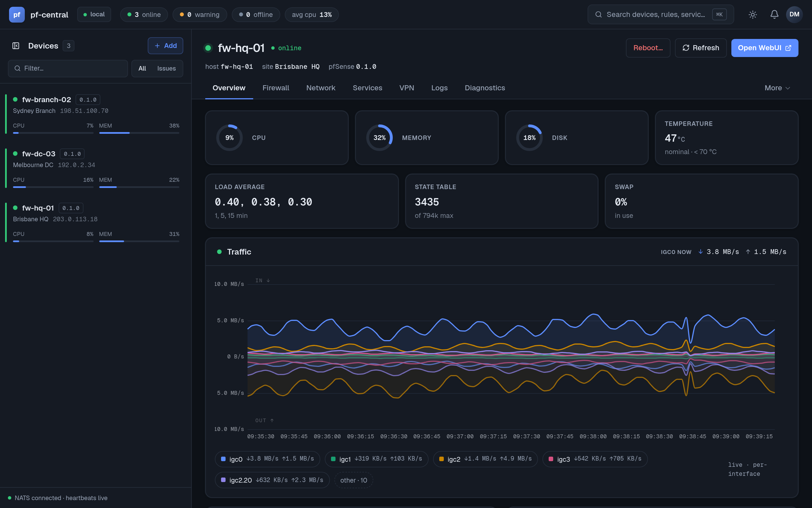
Task: Click the Disk 18% gauge ring
Action: pos(529,138)
